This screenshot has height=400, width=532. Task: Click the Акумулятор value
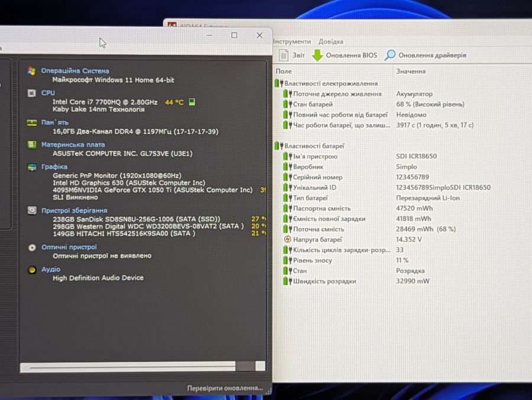414,94
